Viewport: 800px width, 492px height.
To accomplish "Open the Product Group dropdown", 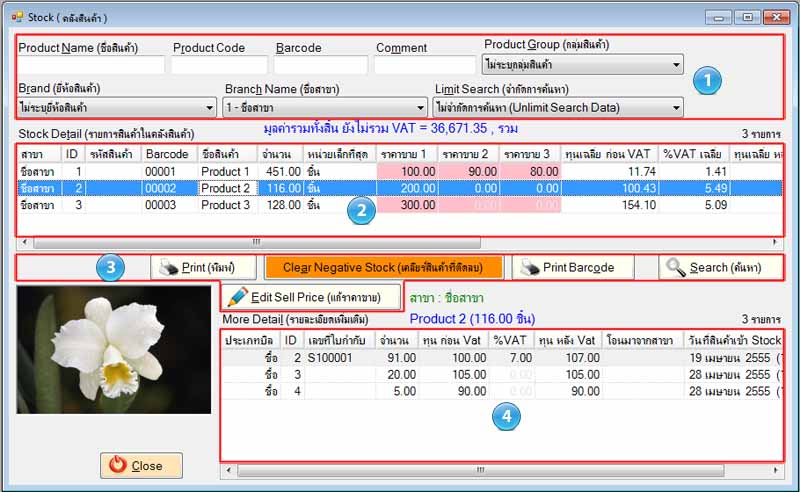I will click(583, 65).
